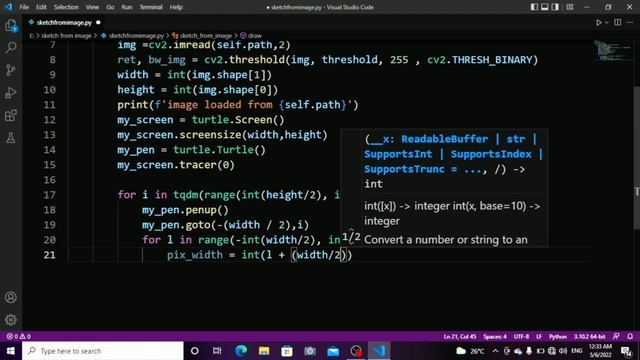The height and width of the screenshot is (360, 640).
Task: Click 'my_pen.penup()' code line
Action: coord(185,210)
